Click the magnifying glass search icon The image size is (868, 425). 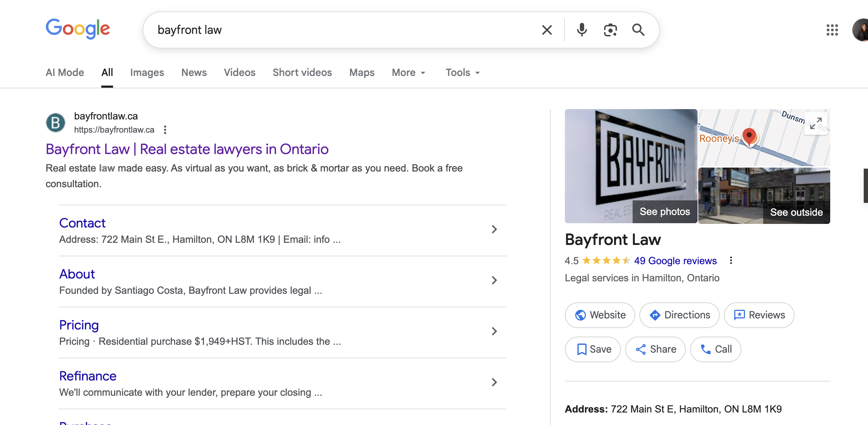tap(638, 30)
